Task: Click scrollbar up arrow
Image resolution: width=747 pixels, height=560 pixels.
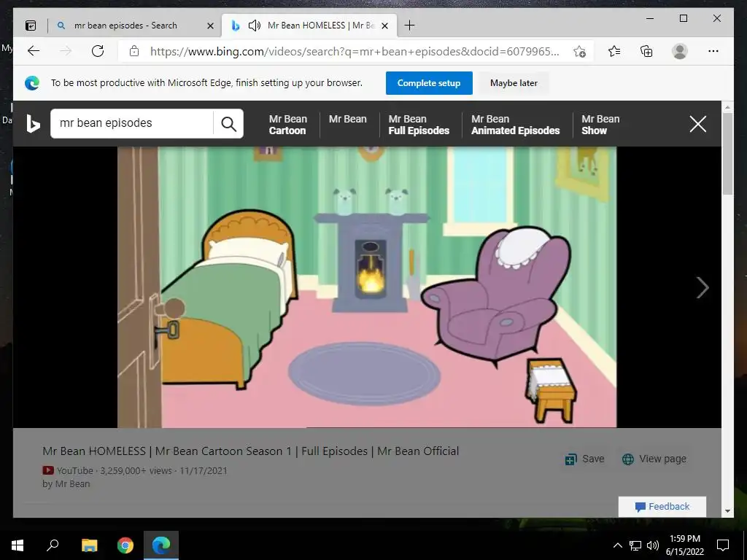Action: click(x=727, y=108)
